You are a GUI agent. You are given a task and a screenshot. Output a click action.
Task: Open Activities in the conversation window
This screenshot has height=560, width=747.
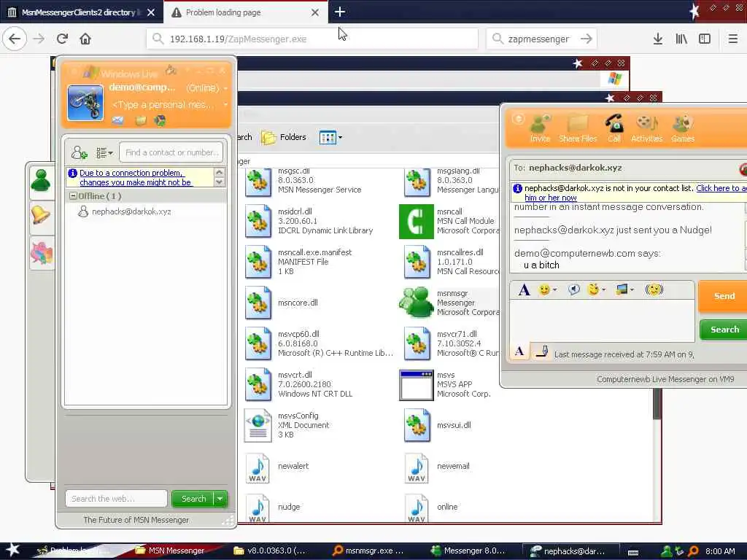click(646, 128)
